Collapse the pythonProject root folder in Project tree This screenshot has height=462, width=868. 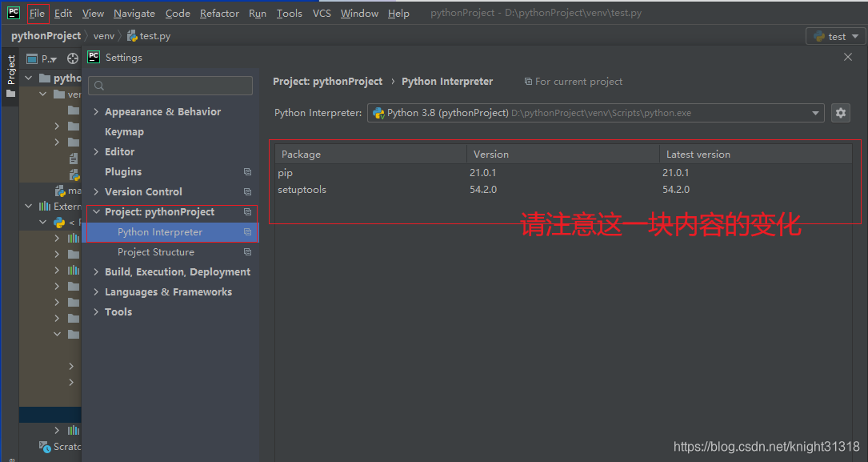tap(29, 78)
